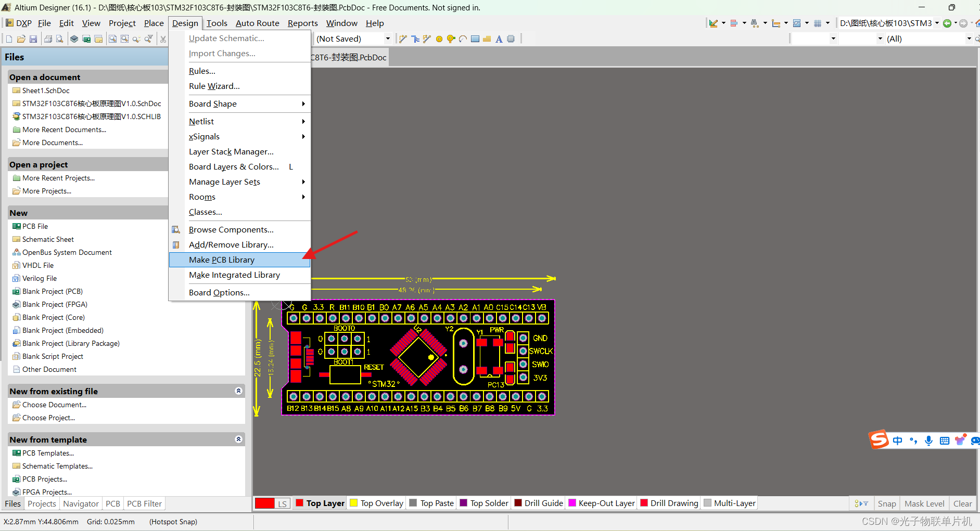Viewport: 980px width, 531px height.
Task: Click the green navigate back arrow
Action: coord(947,23)
